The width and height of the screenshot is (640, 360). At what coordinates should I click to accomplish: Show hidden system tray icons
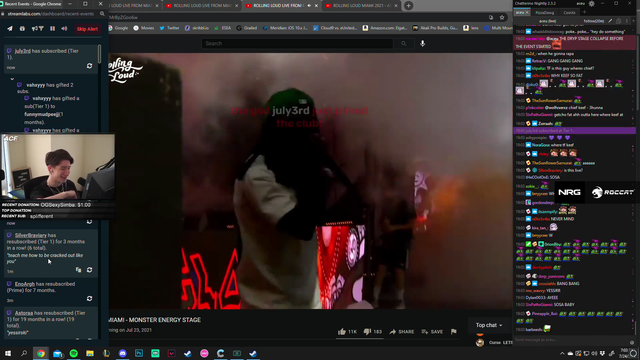(562, 353)
